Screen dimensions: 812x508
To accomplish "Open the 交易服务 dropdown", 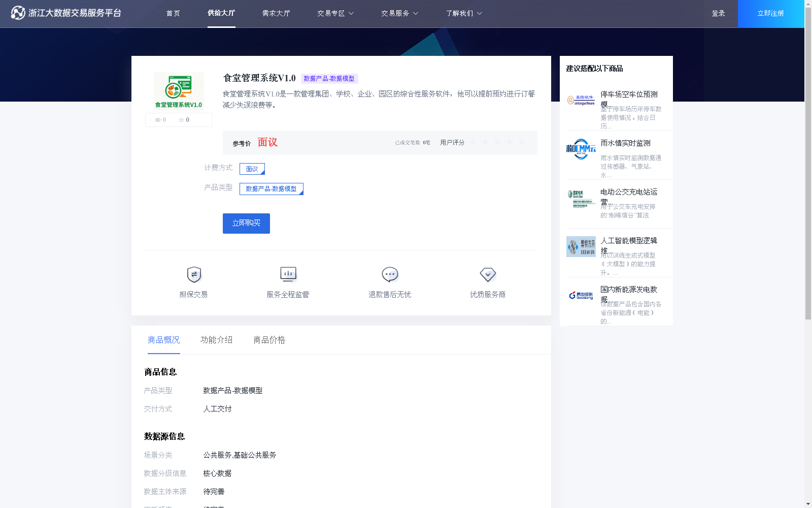I will [399, 13].
